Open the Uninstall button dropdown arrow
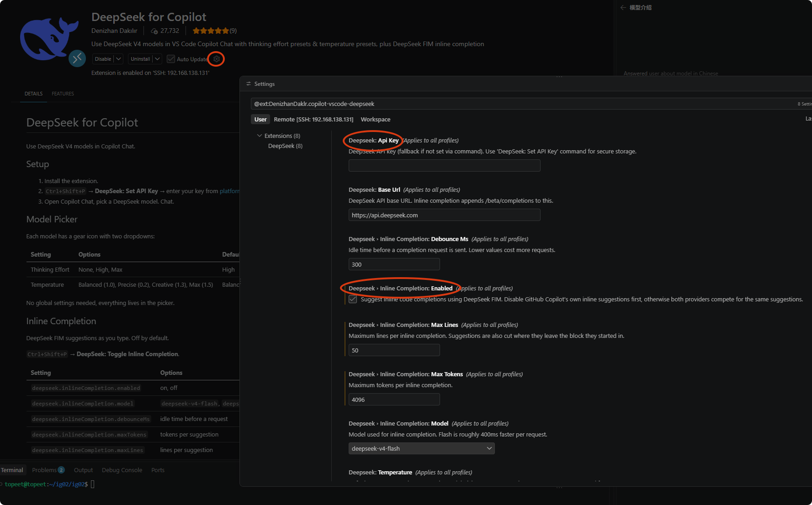The image size is (812, 505). 157,59
